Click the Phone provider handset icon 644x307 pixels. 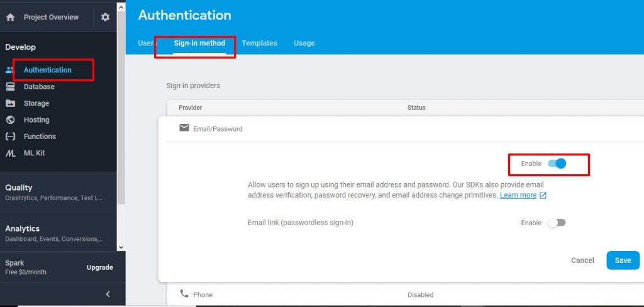184,293
